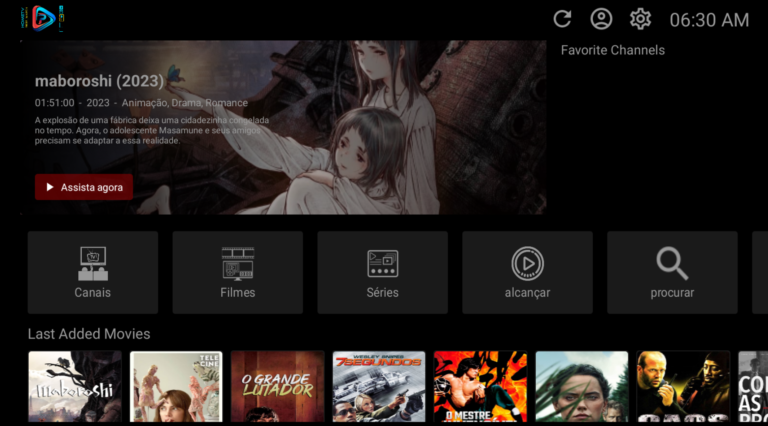Open the user profile icon
The height and width of the screenshot is (426, 768).
(x=601, y=19)
